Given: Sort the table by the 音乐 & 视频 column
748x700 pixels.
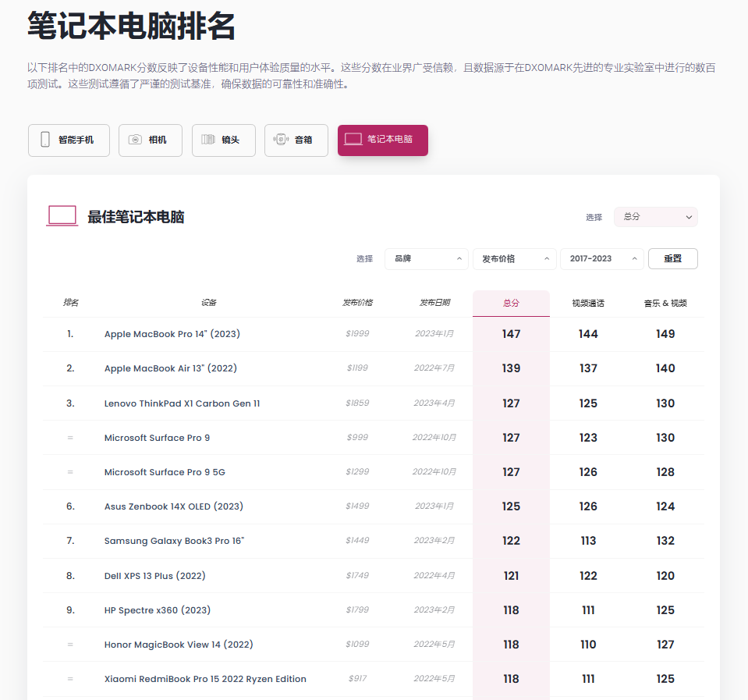Looking at the screenshot, I should coord(666,302).
